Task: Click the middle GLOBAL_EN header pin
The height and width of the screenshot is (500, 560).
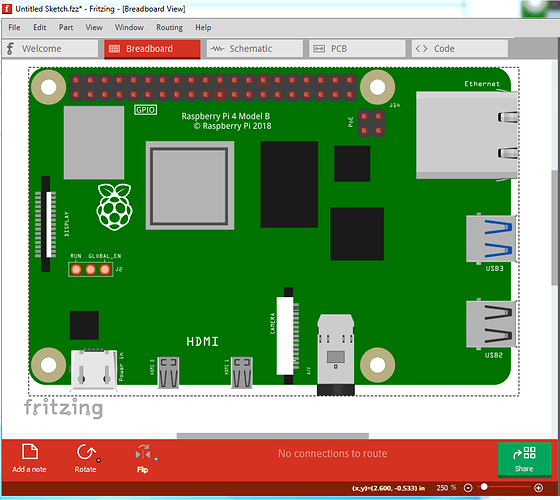Action: [90, 269]
